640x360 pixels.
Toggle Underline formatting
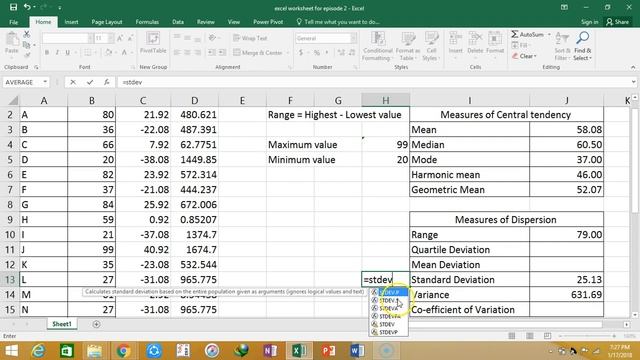[68, 52]
